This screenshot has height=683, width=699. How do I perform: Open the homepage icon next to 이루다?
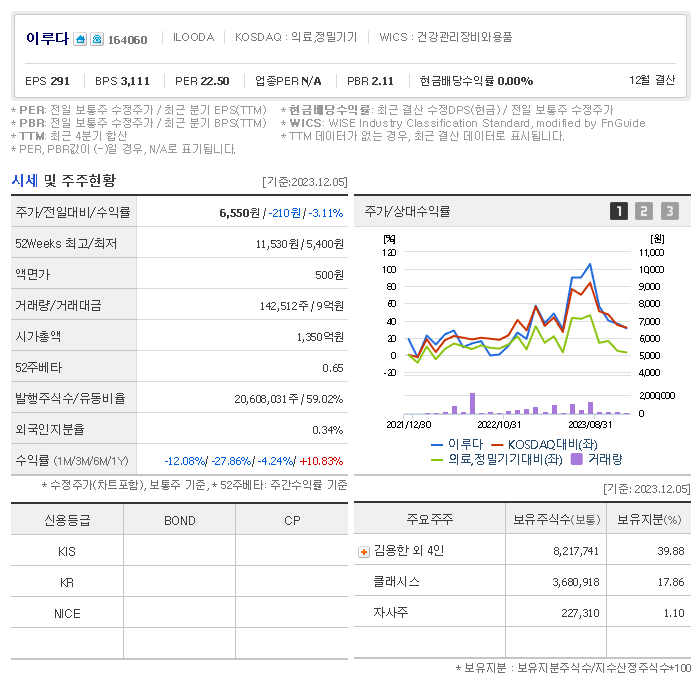coord(80,39)
